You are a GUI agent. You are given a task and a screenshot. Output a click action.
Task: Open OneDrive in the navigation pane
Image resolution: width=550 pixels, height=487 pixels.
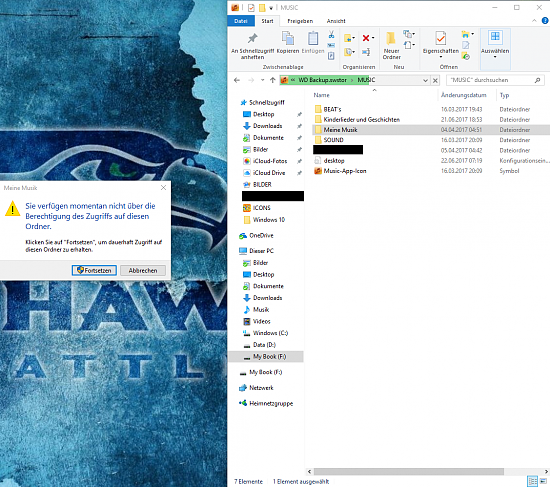click(x=261, y=235)
